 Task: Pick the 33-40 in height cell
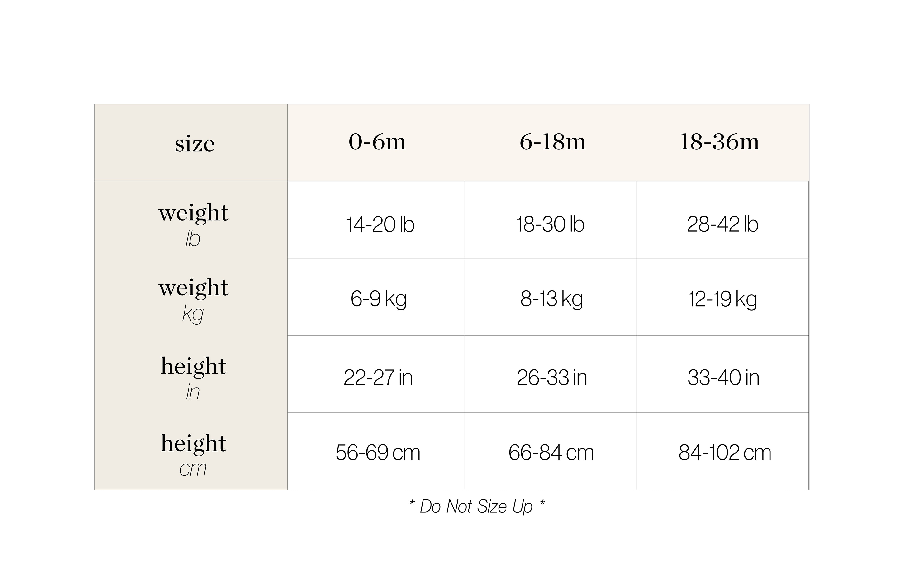click(723, 378)
